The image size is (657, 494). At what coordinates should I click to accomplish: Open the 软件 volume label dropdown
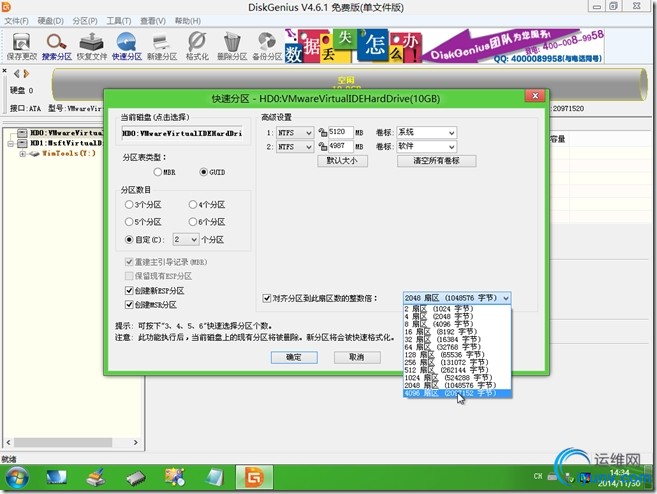(x=451, y=147)
